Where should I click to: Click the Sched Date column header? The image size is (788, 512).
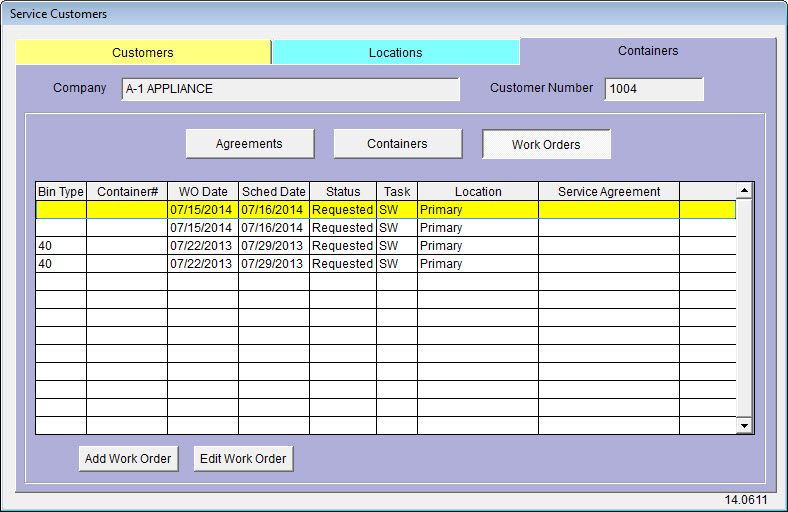274,191
